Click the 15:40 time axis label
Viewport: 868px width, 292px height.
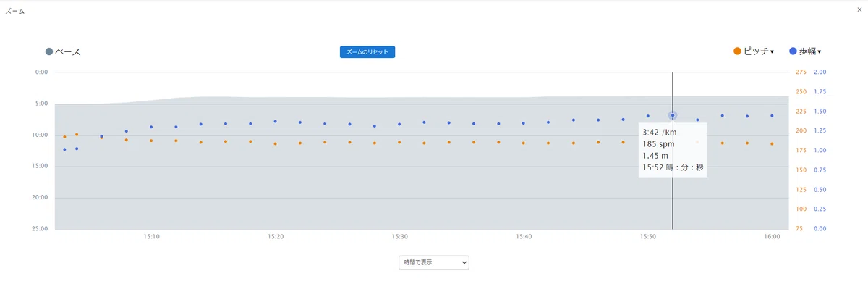[524, 237]
